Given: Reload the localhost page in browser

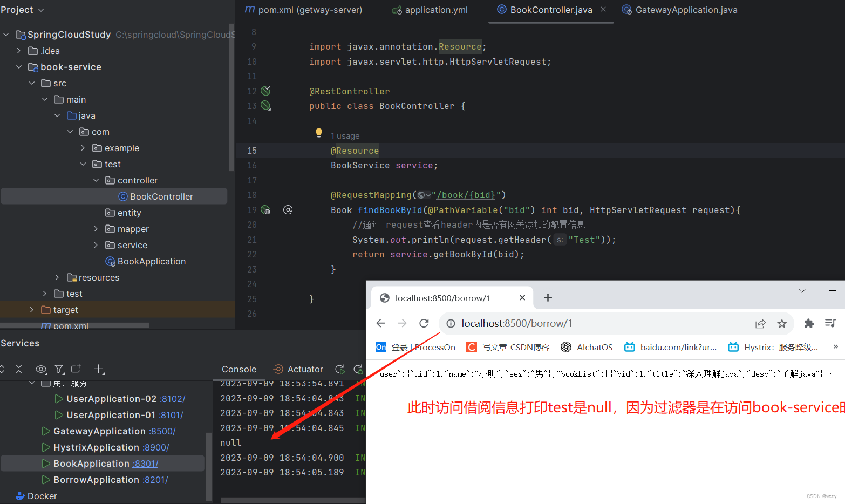Looking at the screenshot, I should [424, 323].
